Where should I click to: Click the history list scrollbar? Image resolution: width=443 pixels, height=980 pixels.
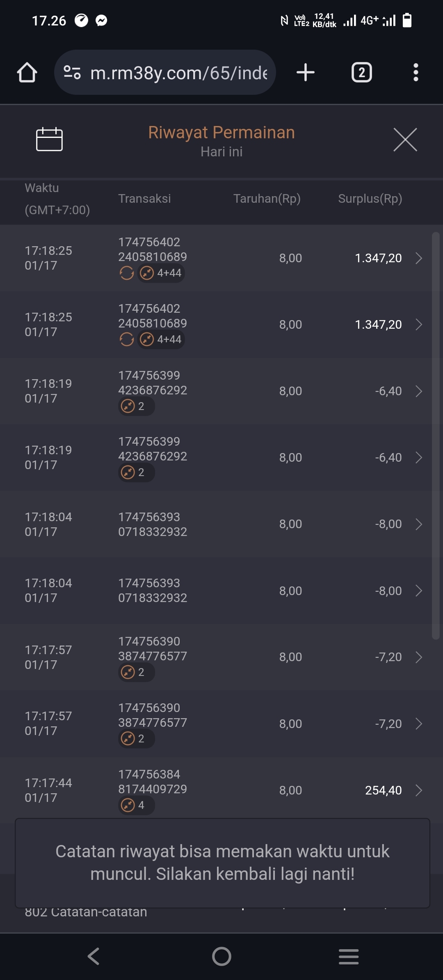coord(436,435)
